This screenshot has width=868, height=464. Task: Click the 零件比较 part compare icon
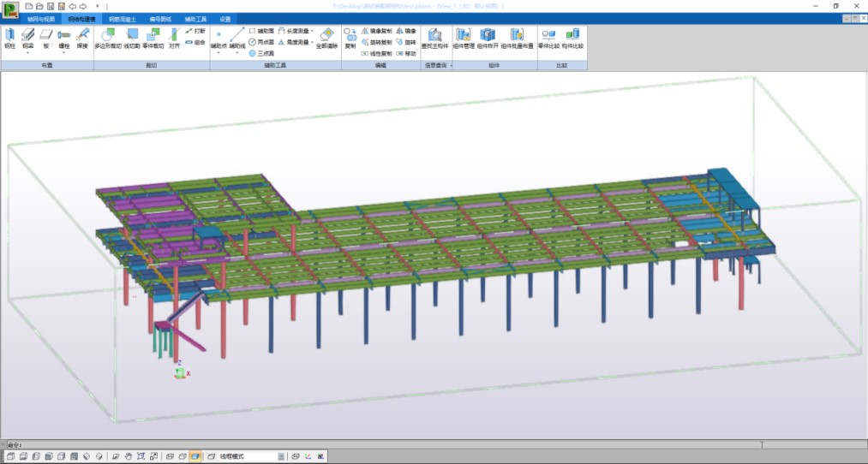point(548,38)
